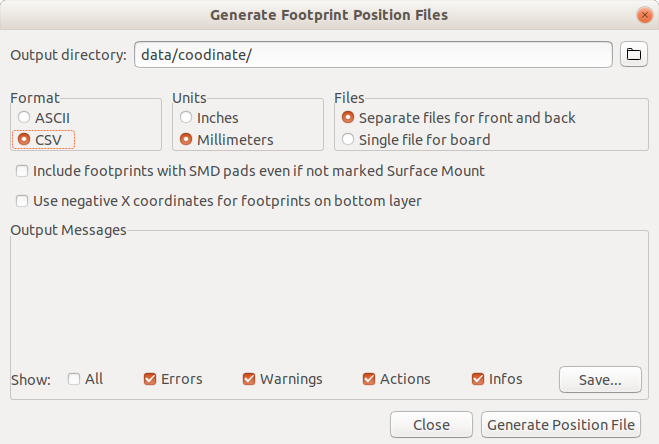Focus the output directory text field

[373, 54]
